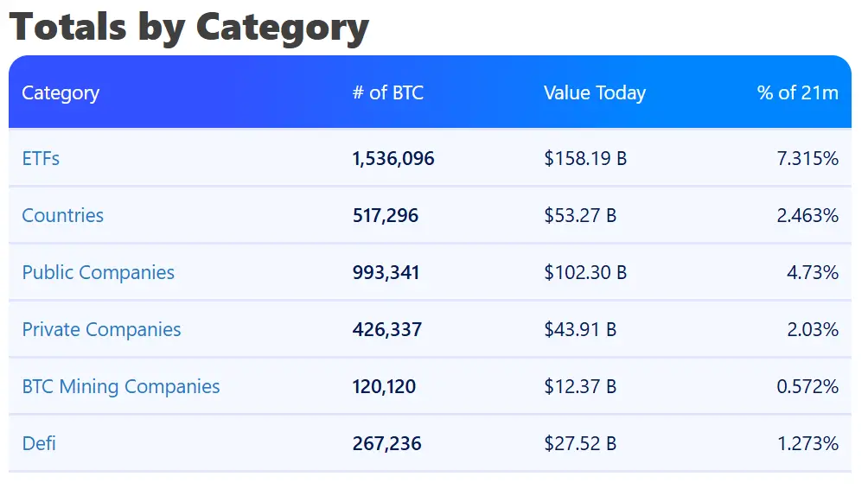Click the Defi percentage 1.273%
This screenshot has height=489, width=868.
point(807,444)
